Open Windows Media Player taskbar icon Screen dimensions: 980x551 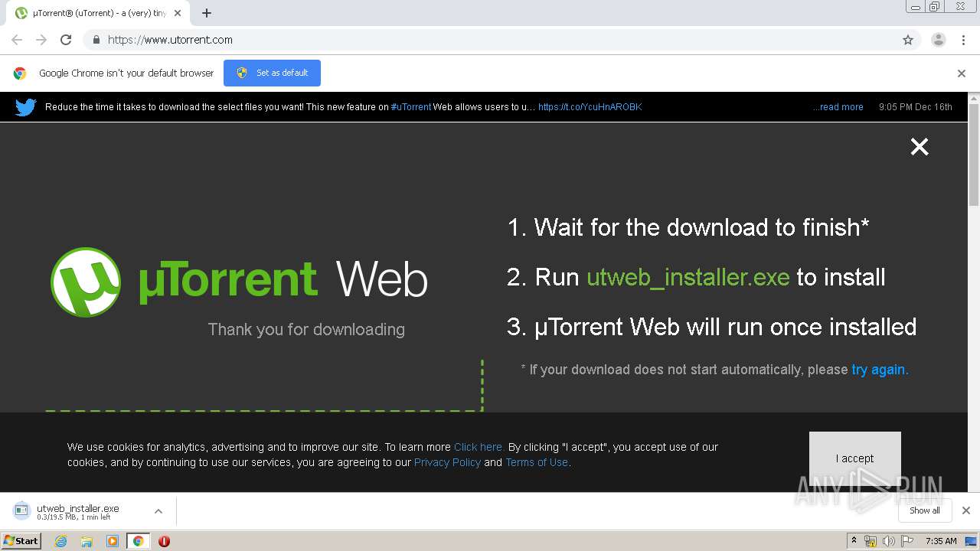pyautogui.click(x=113, y=541)
